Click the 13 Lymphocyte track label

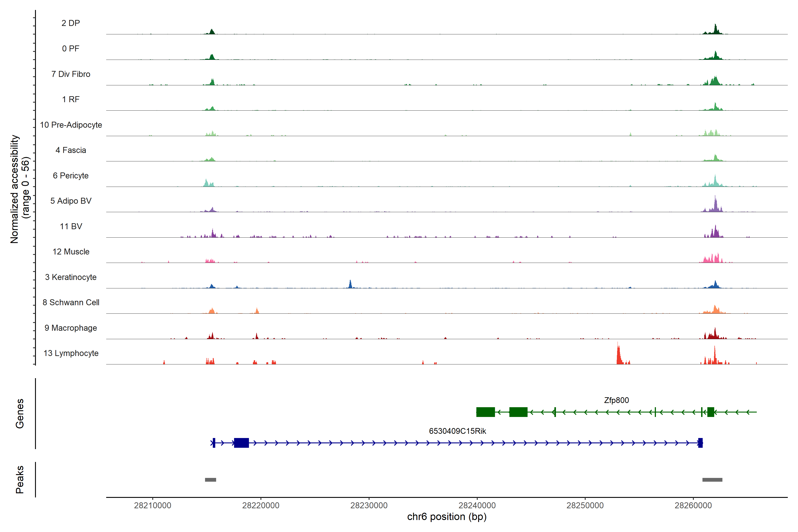(70, 353)
